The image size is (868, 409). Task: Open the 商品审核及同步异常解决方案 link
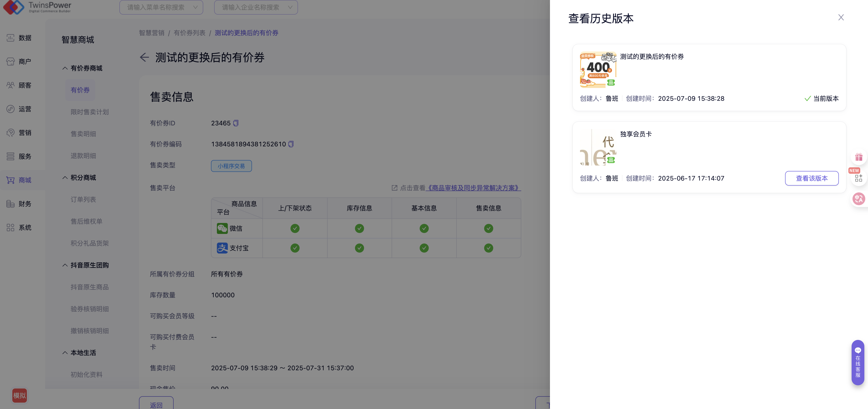point(473,188)
